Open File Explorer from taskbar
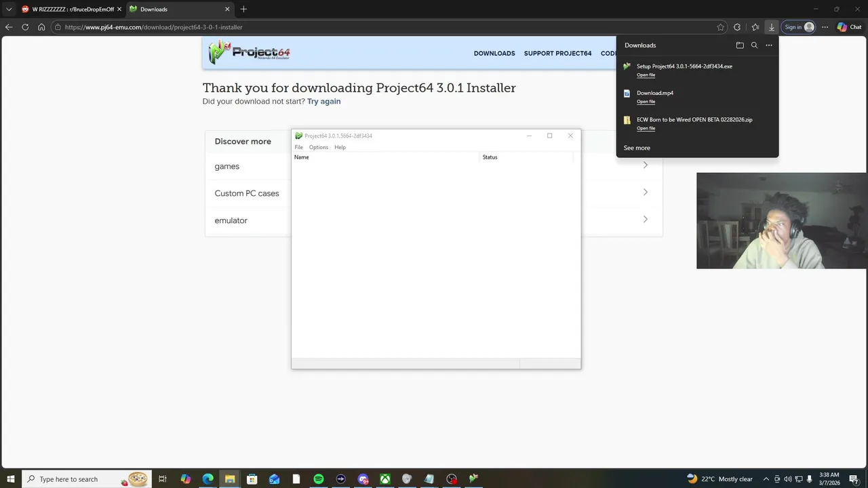The height and width of the screenshot is (488, 868). 230,479
